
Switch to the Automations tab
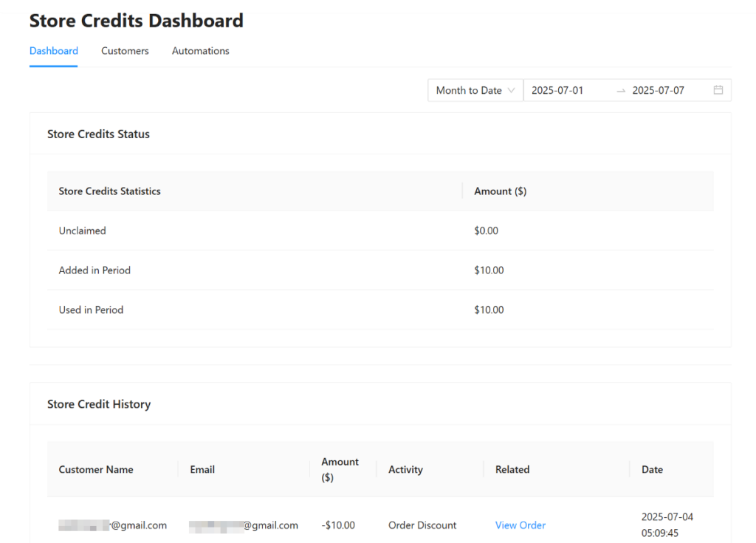pyautogui.click(x=200, y=50)
